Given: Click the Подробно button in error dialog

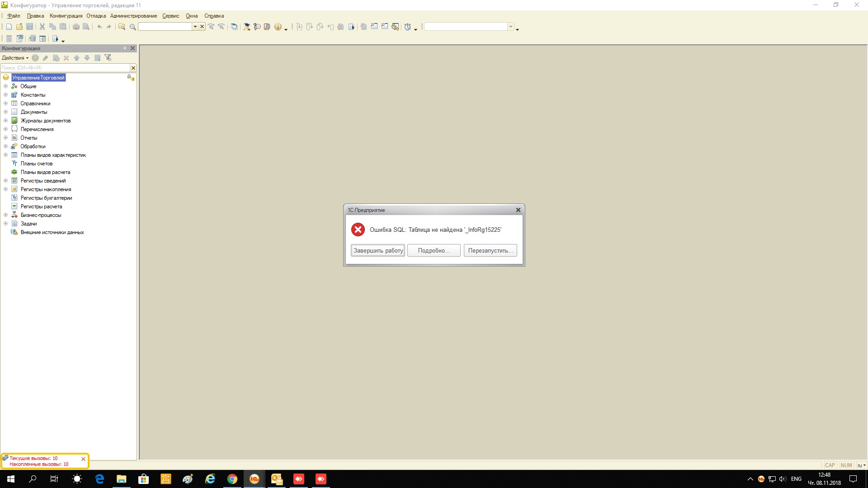Looking at the screenshot, I should coord(434,251).
